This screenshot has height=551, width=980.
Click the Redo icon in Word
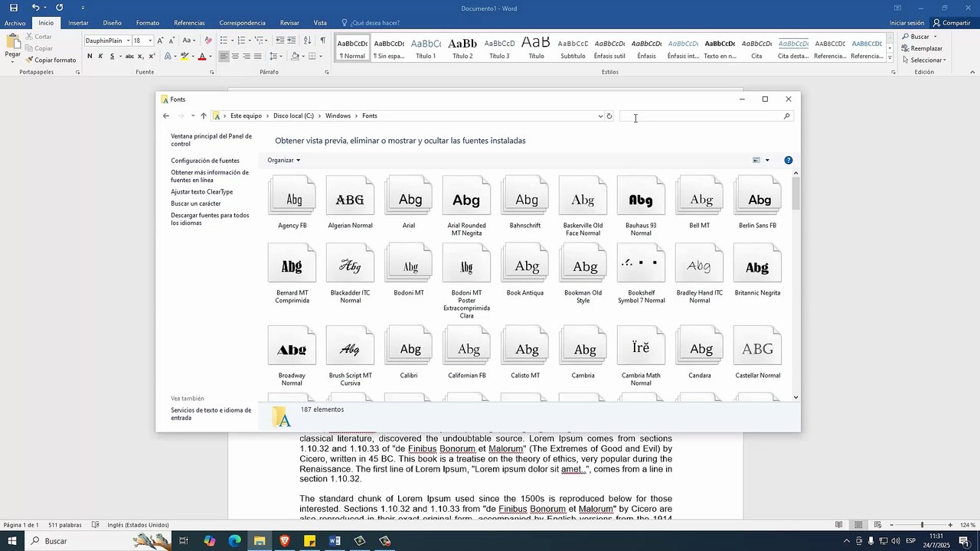coord(59,8)
